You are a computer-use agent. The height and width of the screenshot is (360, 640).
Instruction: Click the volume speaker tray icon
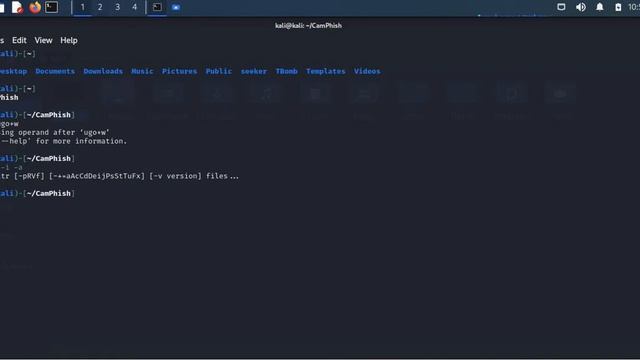click(x=580, y=7)
